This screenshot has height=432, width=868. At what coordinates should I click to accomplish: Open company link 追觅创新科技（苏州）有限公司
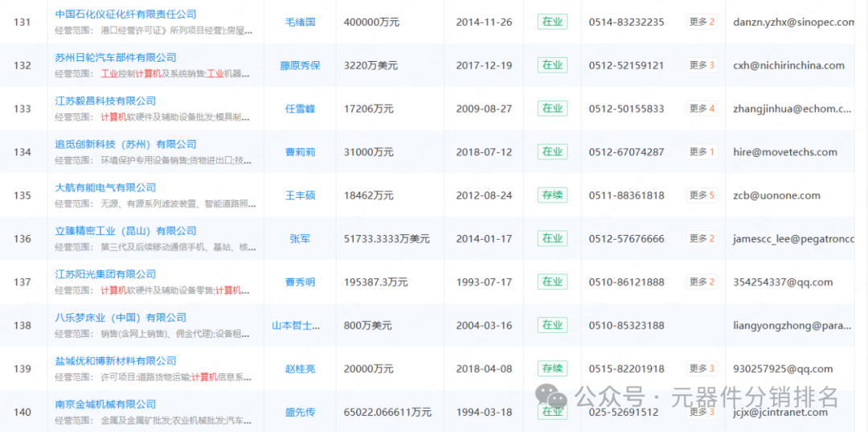(125, 144)
